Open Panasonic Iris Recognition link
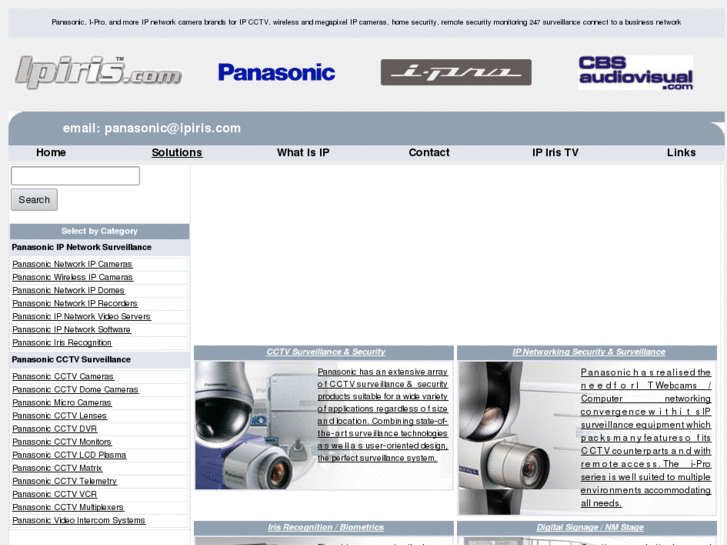727x545 pixels. [62, 342]
